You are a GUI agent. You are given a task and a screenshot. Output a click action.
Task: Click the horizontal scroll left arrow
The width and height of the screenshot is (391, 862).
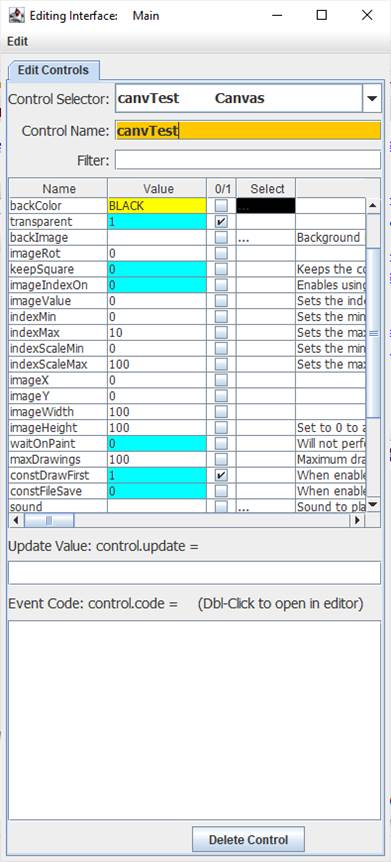pyautogui.click(x=15, y=520)
